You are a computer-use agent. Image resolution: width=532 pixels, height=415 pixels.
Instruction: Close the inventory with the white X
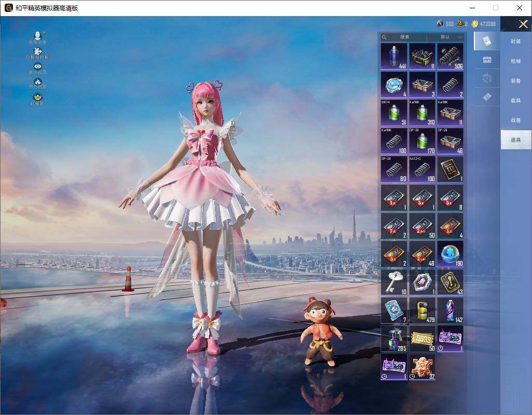tap(523, 24)
